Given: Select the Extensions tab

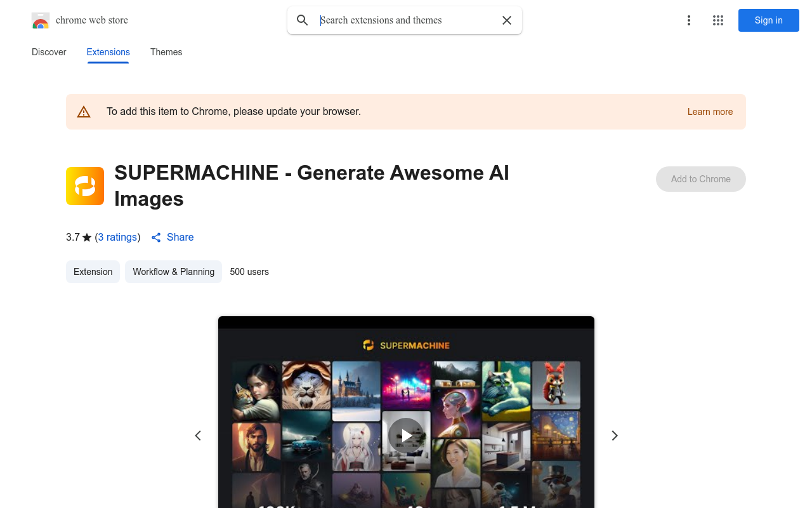Looking at the screenshot, I should coord(108,52).
